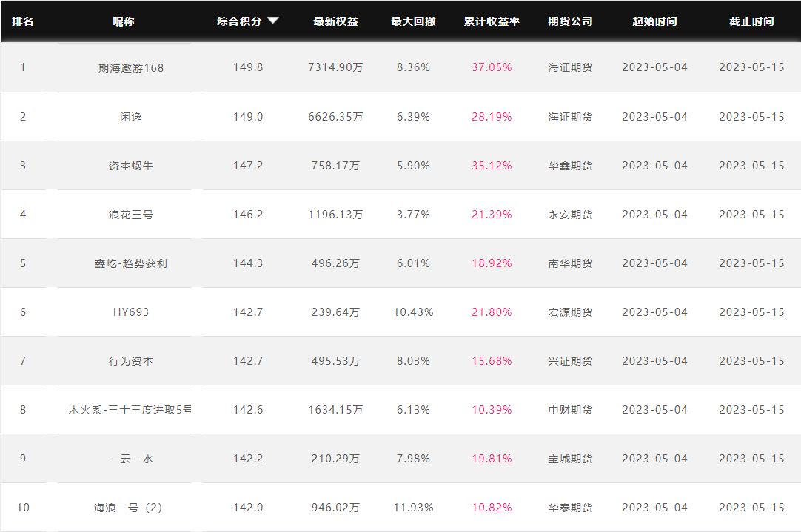Click return rate 21.39%
Viewport: 801px width, 532px height.
pos(492,215)
